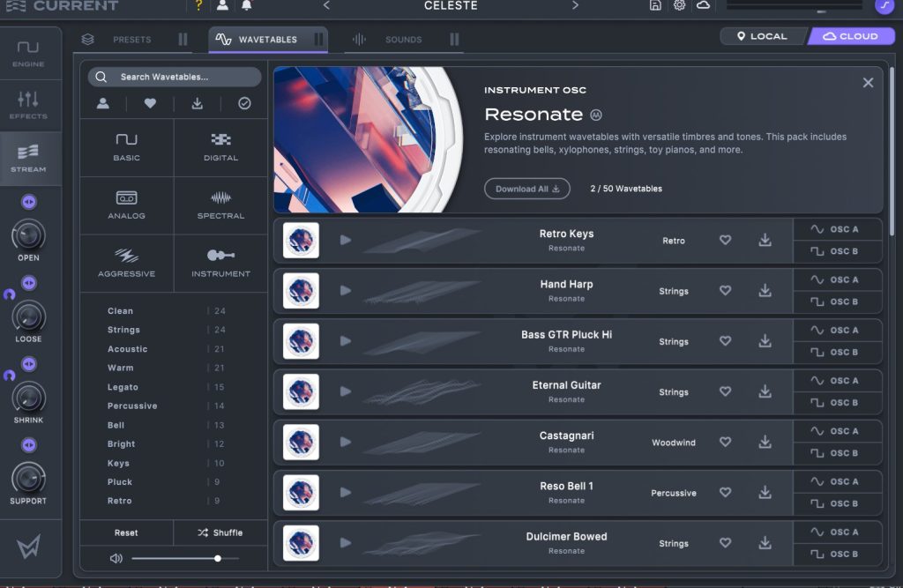Download the Hand Harp wavetable
The image size is (903, 588).
click(x=765, y=291)
